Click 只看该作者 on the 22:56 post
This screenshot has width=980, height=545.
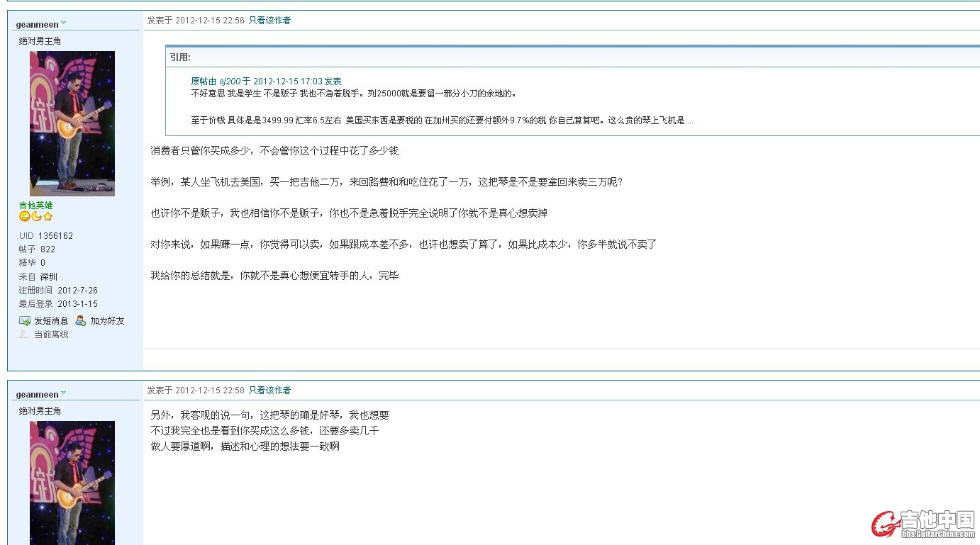(x=269, y=21)
